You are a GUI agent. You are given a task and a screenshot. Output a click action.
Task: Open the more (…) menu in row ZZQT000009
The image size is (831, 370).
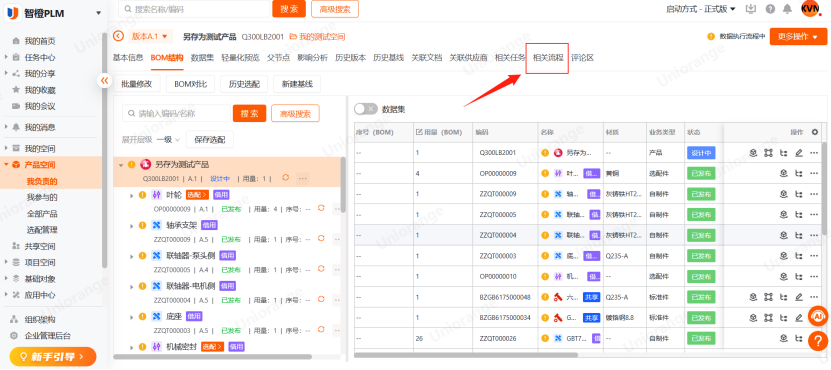click(x=815, y=194)
